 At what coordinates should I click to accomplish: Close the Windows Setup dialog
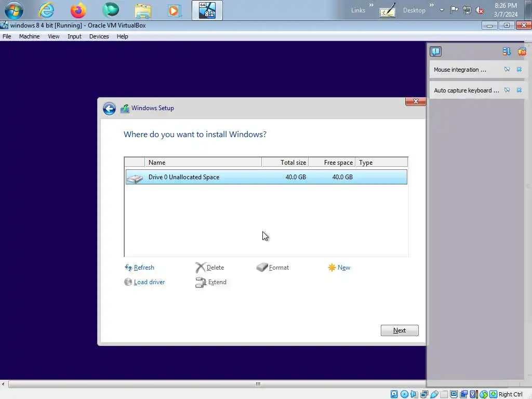416,101
